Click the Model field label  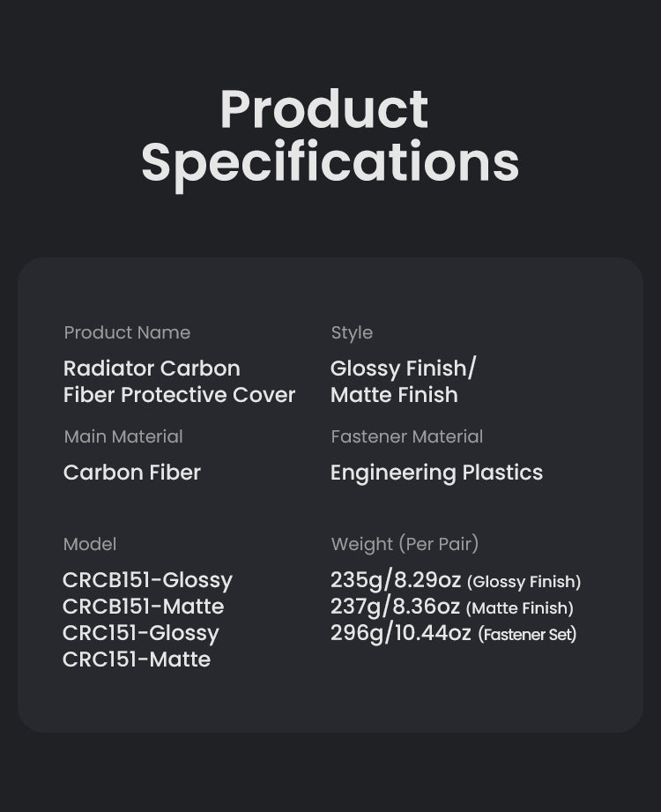(90, 544)
